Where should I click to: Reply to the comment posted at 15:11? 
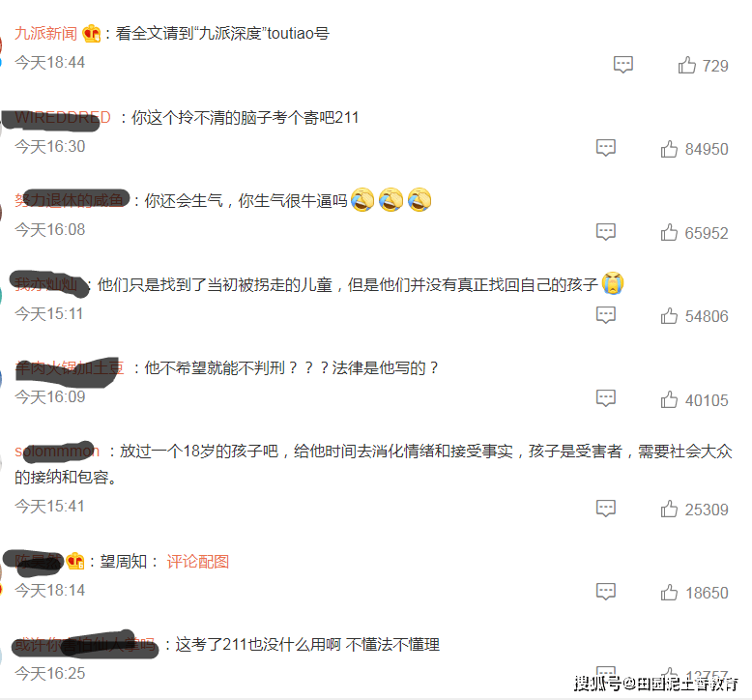click(x=606, y=315)
